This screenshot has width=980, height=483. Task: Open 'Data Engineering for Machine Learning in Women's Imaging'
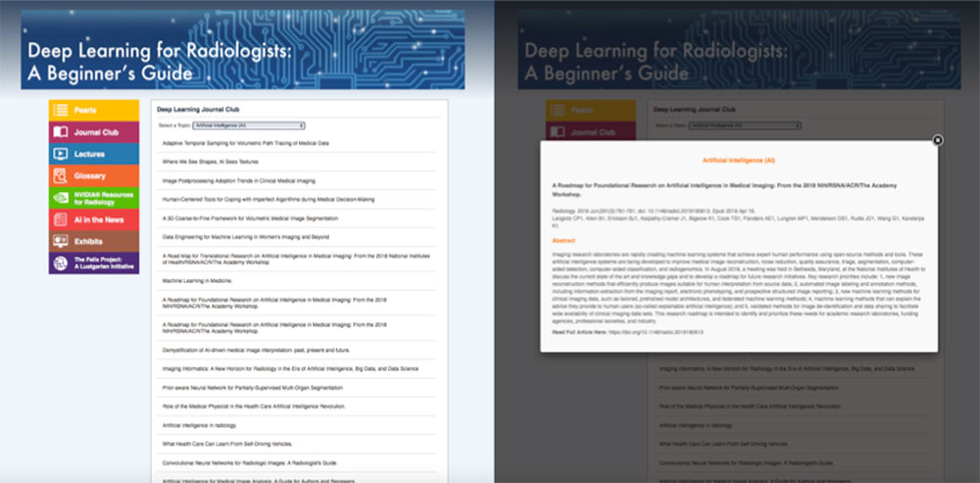[246, 237]
